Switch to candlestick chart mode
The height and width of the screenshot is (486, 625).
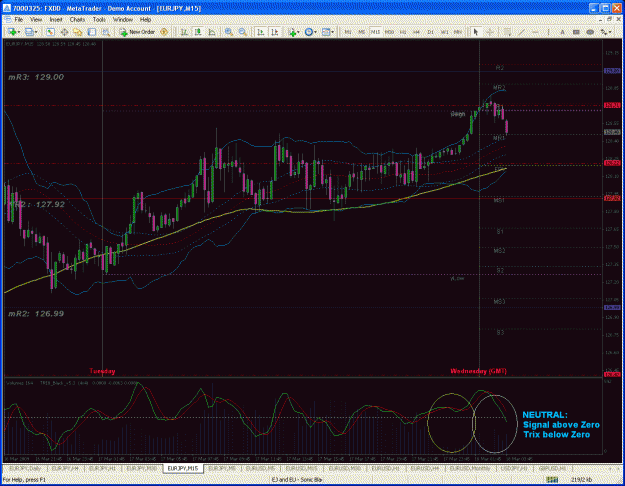click(x=198, y=32)
